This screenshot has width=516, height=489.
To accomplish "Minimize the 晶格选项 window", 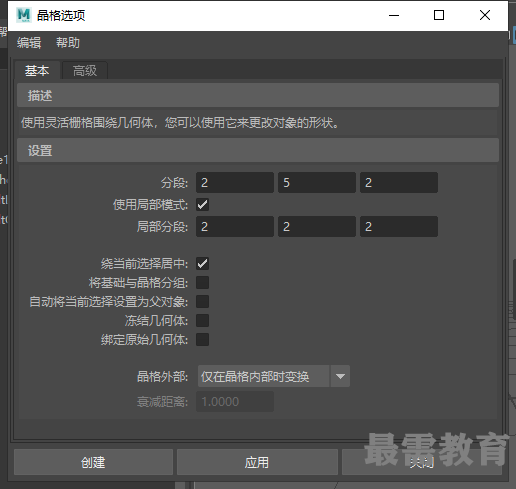I will (x=394, y=15).
